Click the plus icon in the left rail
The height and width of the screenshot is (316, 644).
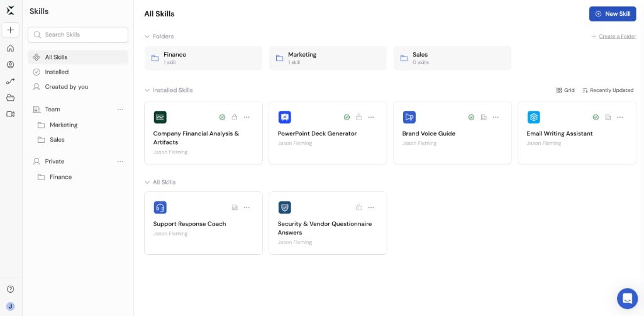(x=11, y=30)
